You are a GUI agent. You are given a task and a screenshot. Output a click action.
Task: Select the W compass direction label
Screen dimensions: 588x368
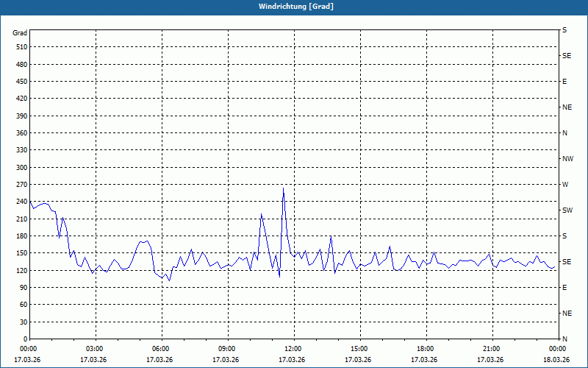(x=565, y=185)
